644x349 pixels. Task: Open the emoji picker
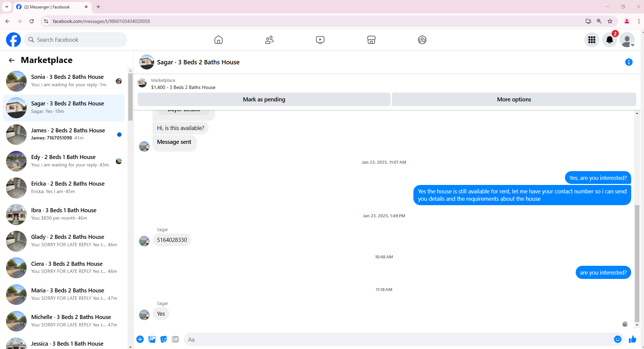(618, 339)
